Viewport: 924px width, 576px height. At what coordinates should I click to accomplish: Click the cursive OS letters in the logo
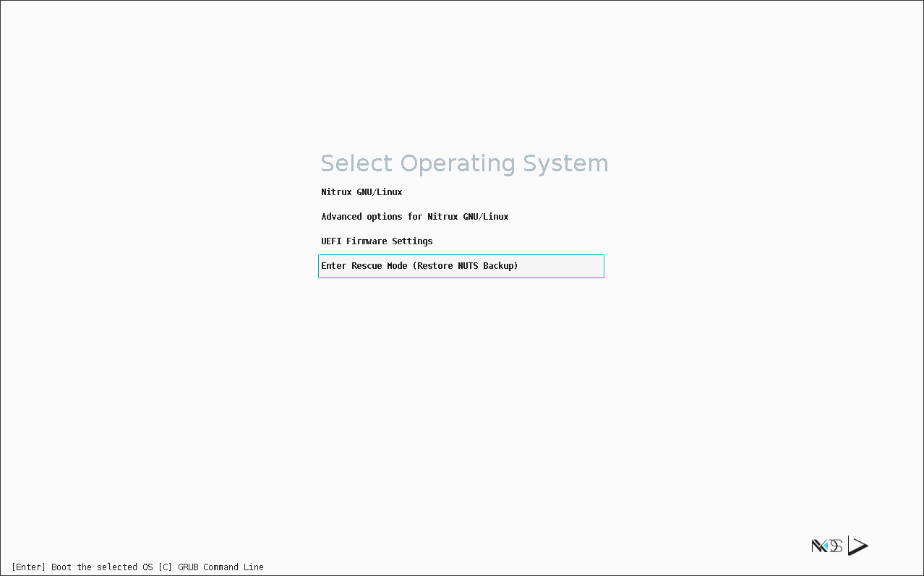[x=836, y=546]
